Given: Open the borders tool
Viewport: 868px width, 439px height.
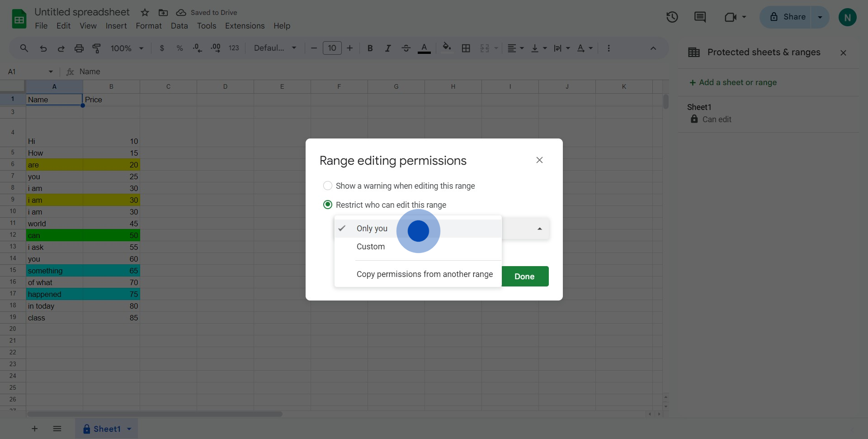Looking at the screenshot, I should 466,48.
